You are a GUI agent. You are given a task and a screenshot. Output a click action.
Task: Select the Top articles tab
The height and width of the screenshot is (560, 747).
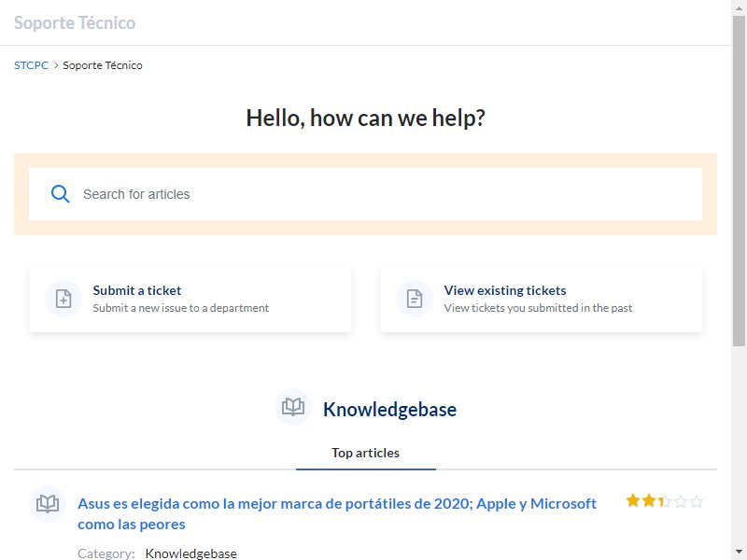[365, 453]
